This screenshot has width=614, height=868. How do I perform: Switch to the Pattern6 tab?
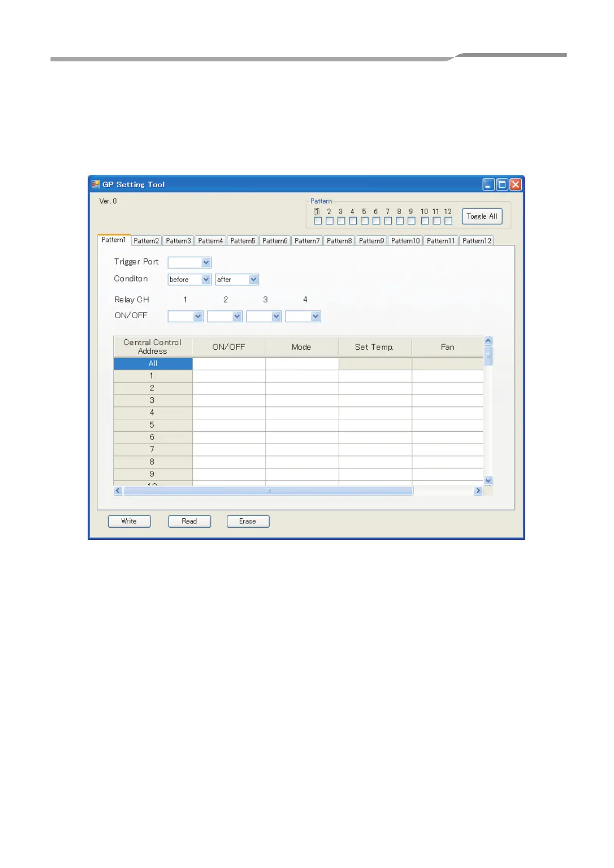(275, 241)
